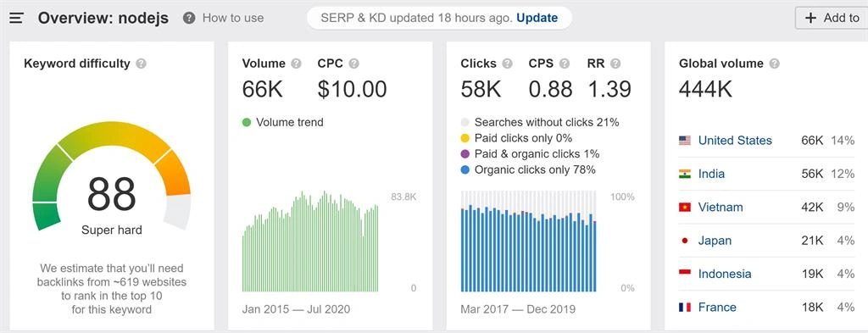Click the 83.8K chart axis label

click(x=403, y=197)
